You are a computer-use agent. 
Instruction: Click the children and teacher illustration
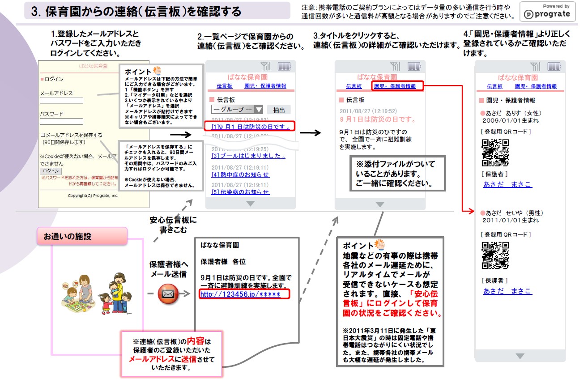(97, 294)
